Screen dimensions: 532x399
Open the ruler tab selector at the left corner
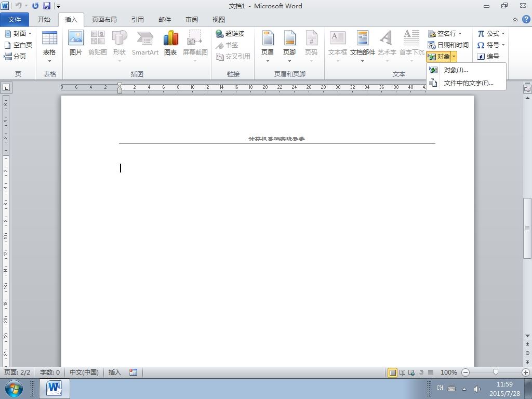pyautogui.click(x=6, y=88)
